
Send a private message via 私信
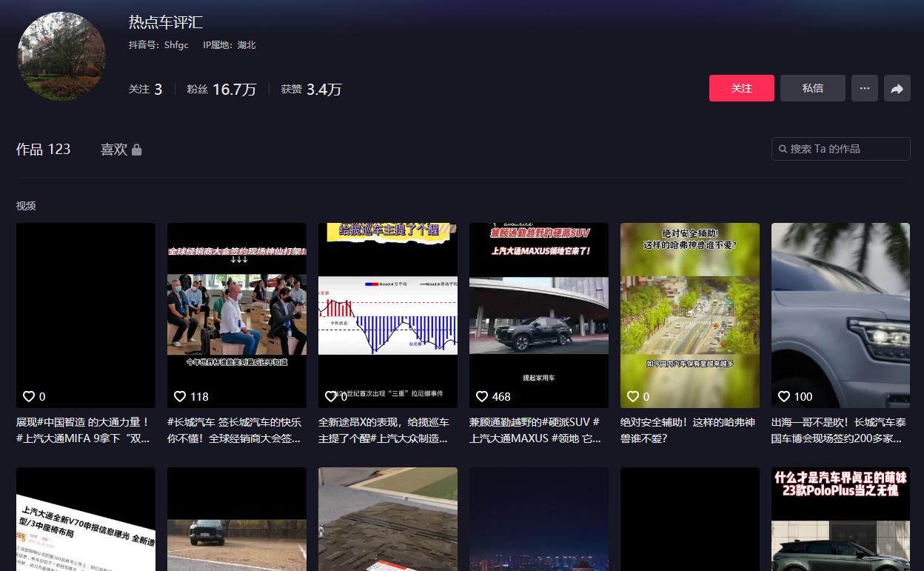pos(813,88)
